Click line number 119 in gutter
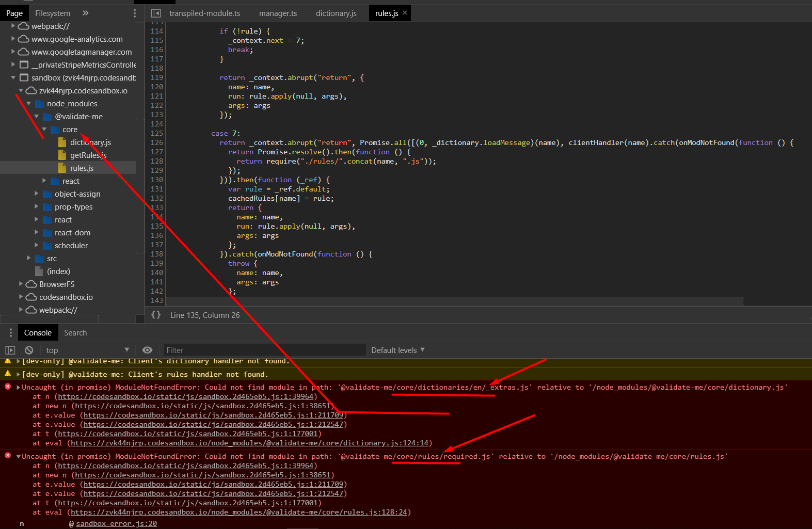The width and height of the screenshot is (812, 529). click(157, 77)
